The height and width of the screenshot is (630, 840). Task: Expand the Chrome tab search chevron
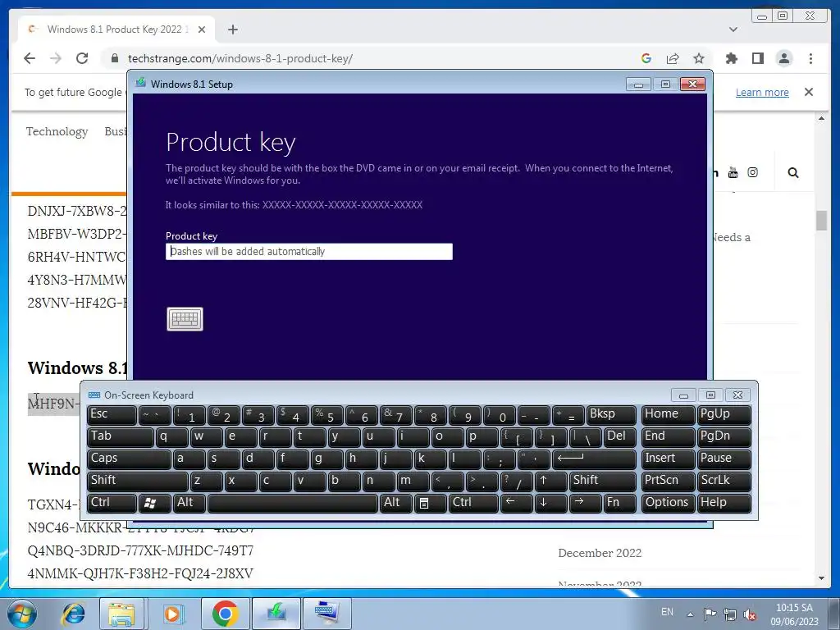733,30
